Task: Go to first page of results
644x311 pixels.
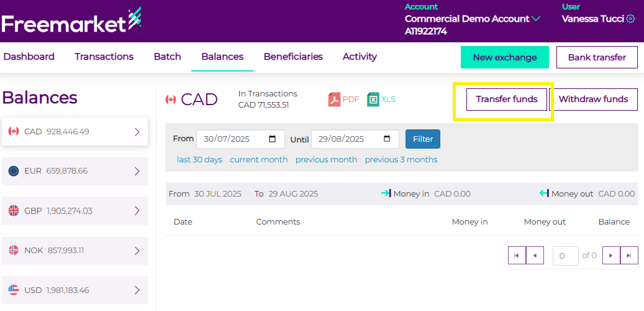Action: (x=517, y=256)
